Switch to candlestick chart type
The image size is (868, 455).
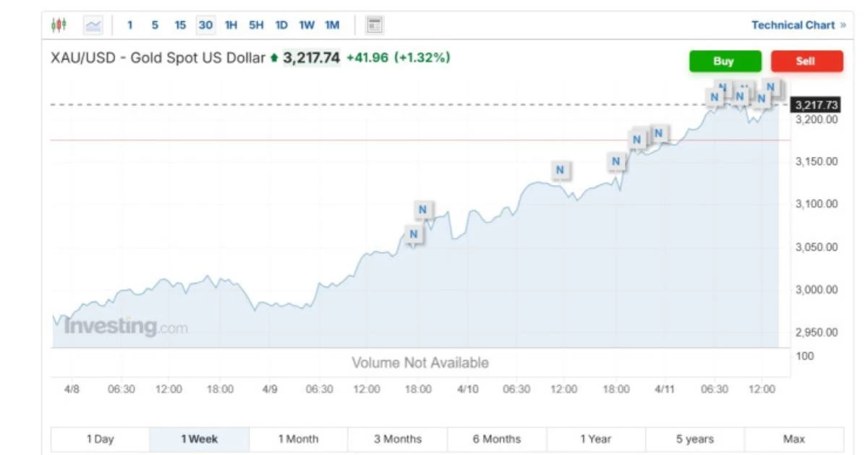pos(59,25)
